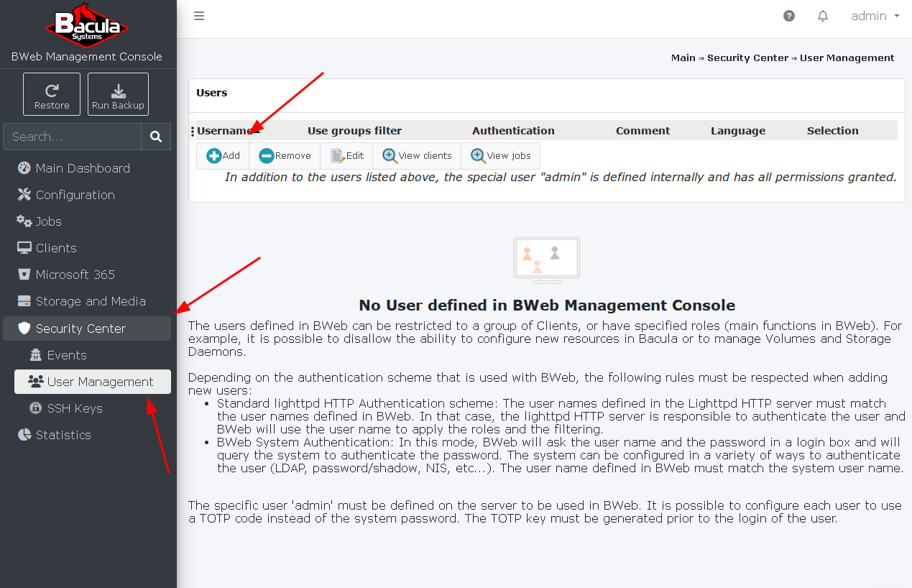Open notifications bell icon

pos(823,16)
